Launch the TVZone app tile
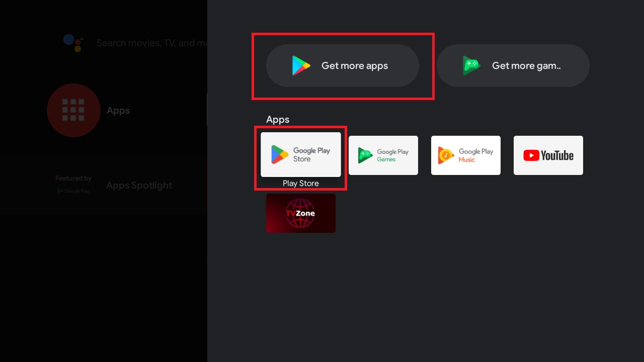This screenshot has width=644, height=362. click(x=301, y=213)
